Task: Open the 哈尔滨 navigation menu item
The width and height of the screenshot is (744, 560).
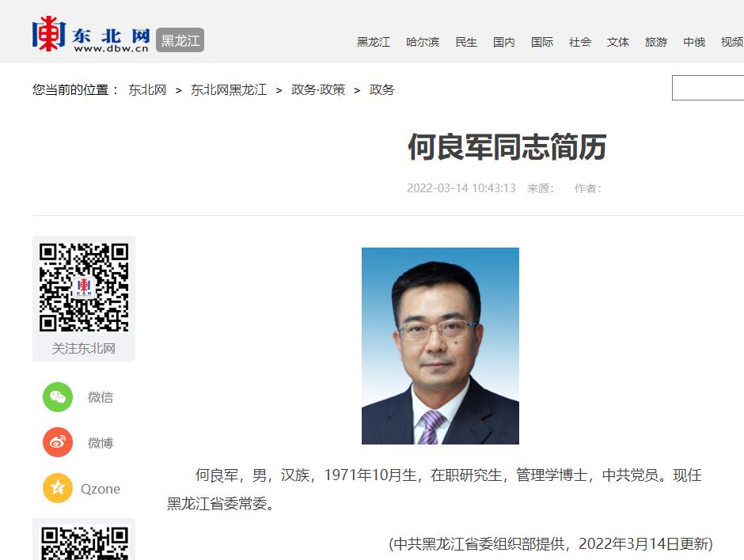Action: 423,42
